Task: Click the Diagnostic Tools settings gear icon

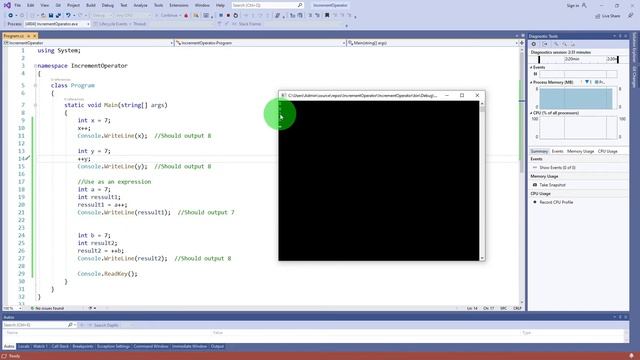Action: click(x=534, y=44)
